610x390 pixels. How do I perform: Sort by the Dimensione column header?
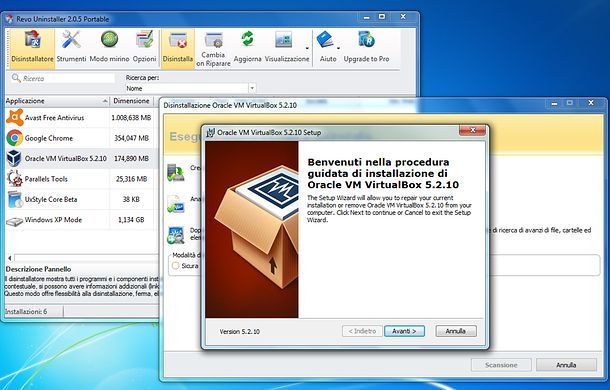[131, 101]
